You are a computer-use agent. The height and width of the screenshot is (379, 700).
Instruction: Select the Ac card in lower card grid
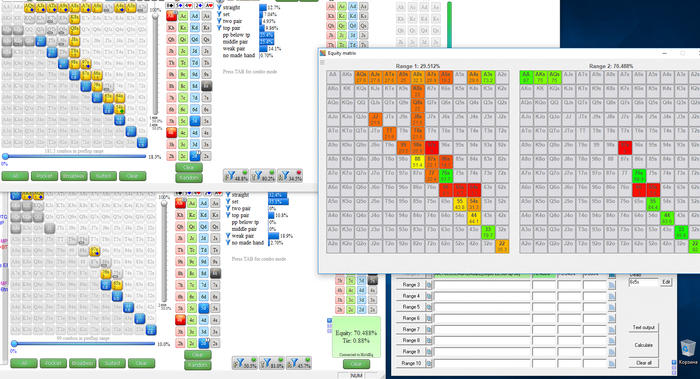pyautogui.click(x=192, y=204)
